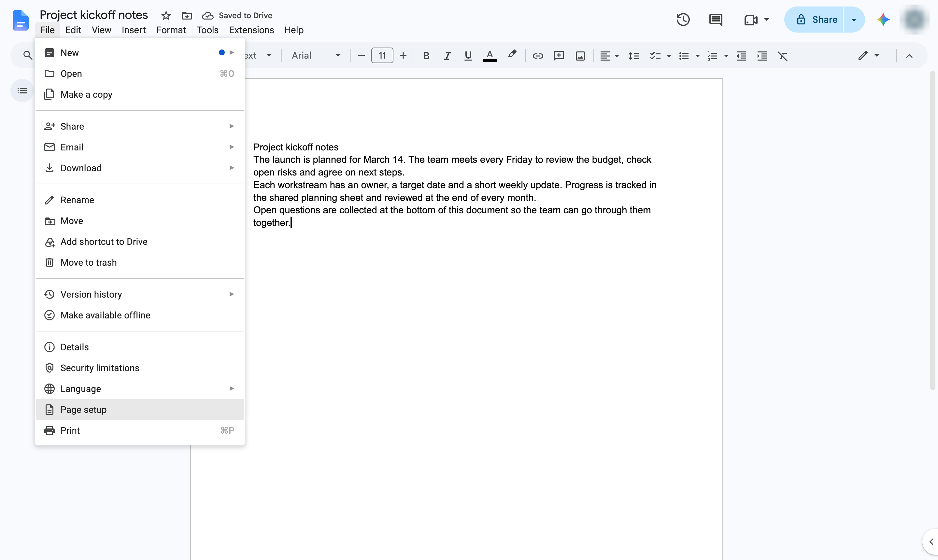
Task: Select Page setup from File menu
Action: 140,410
